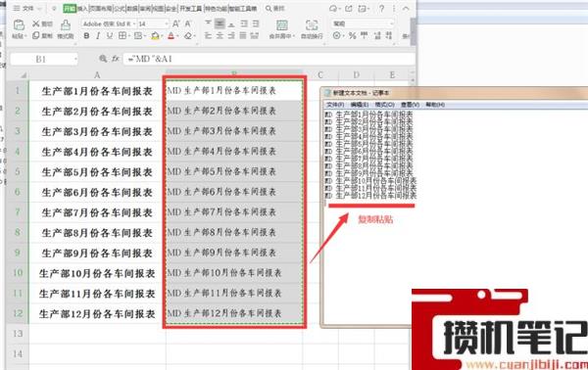Open the fill color dropdown arrow
This screenshot has height=370, width=588.
[x=162, y=36]
